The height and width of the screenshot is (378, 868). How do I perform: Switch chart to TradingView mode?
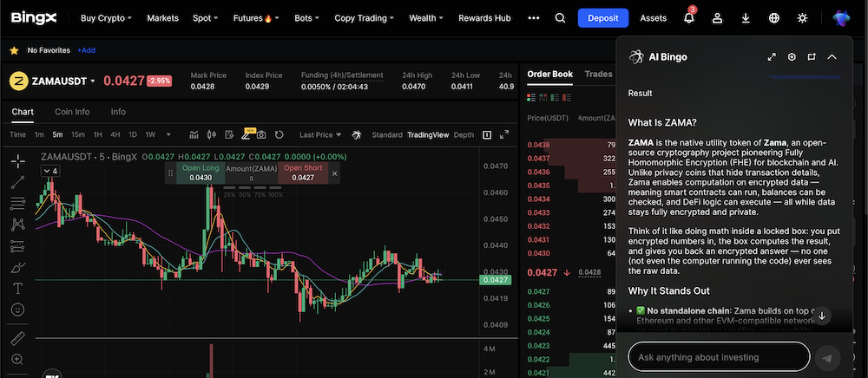(428, 135)
